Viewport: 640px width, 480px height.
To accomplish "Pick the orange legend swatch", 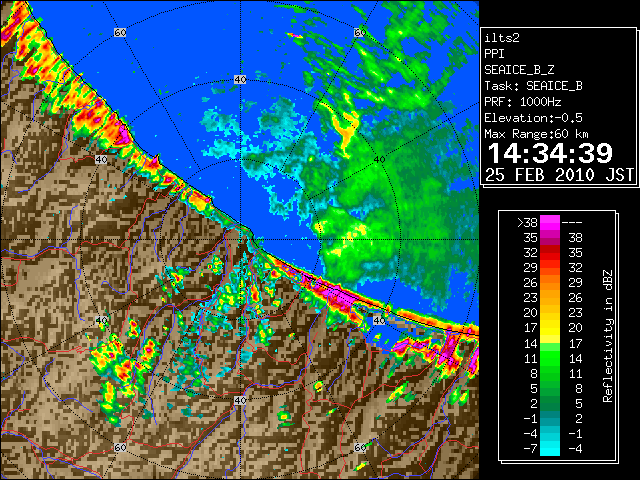I will point(550,282).
